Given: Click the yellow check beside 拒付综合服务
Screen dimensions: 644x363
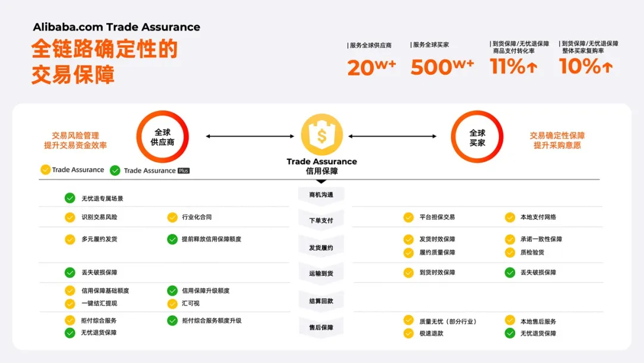Looking at the screenshot, I should point(70,320).
